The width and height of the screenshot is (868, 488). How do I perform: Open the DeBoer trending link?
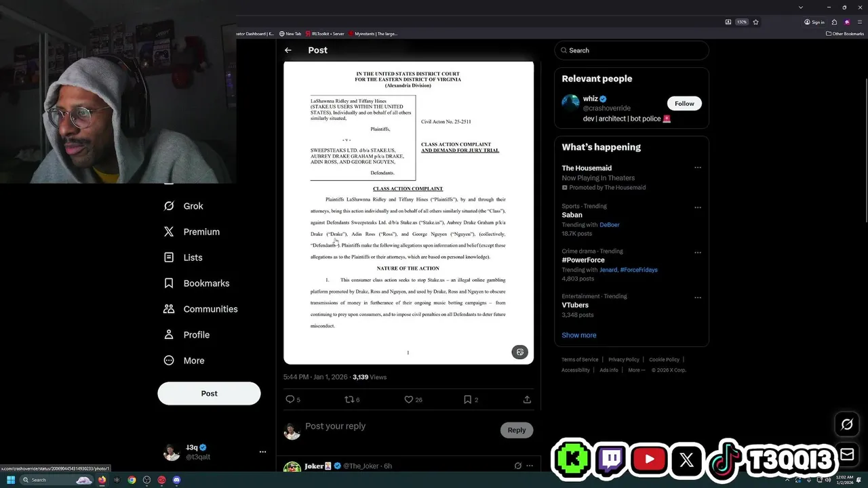610,224
